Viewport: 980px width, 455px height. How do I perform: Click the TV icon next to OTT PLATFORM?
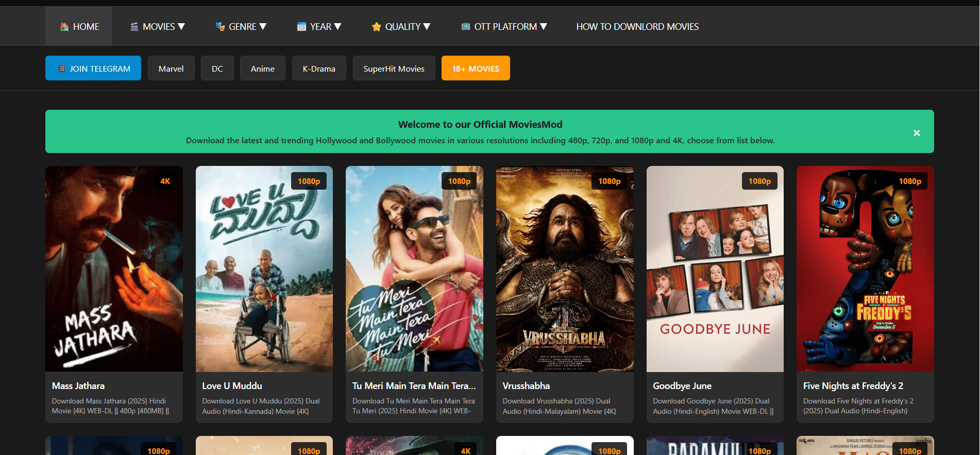click(x=465, y=27)
